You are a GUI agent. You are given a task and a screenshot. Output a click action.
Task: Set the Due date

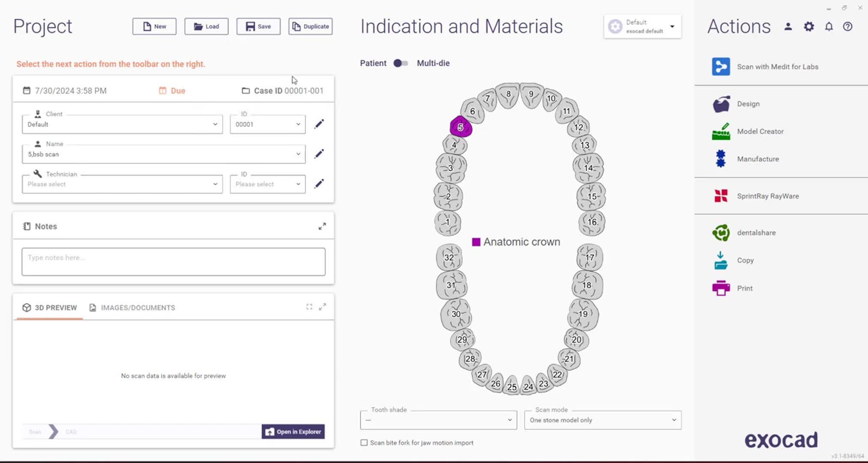pos(172,90)
